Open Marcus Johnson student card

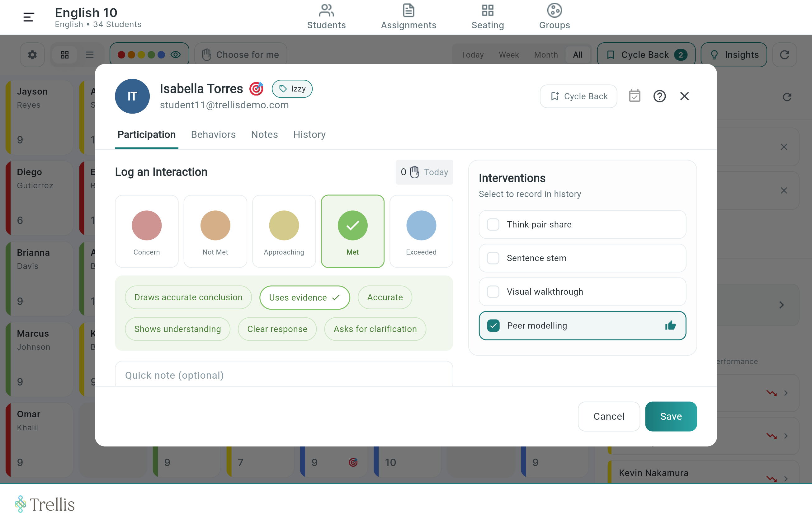point(39,359)
